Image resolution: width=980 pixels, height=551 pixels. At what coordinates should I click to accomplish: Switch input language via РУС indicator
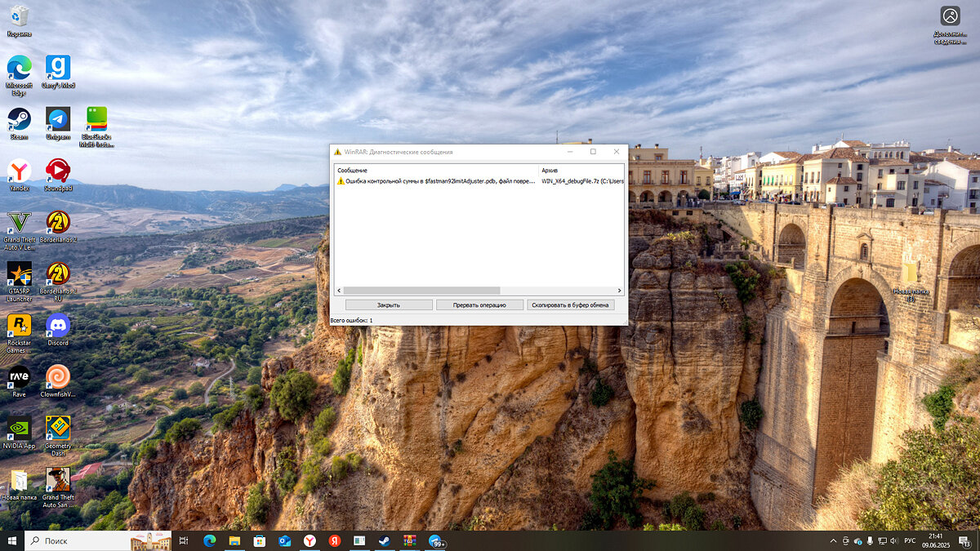909,540
